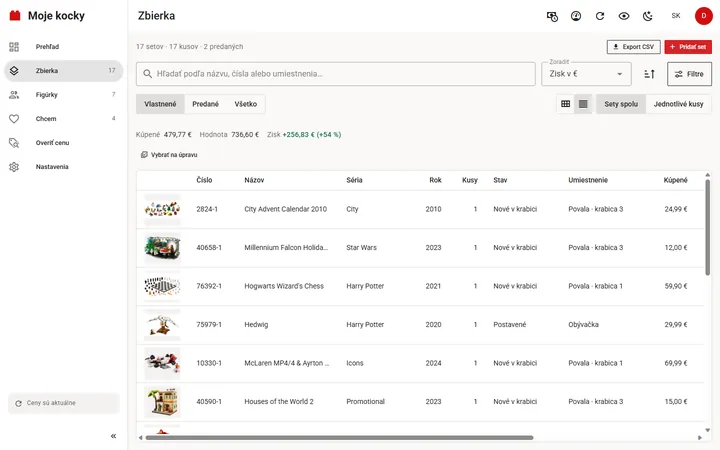Click the 69,99 € purchase price
The height and width of the screenshot is (450, 720).
[675, 363]
